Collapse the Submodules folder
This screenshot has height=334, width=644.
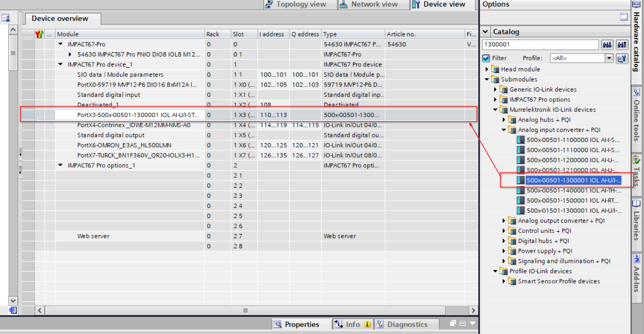(487, 79)
